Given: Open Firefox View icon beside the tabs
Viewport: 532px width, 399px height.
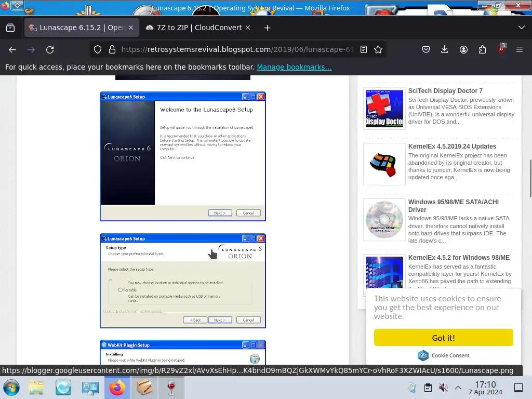Looking at the screenshot, I should [x=10, y=28].
